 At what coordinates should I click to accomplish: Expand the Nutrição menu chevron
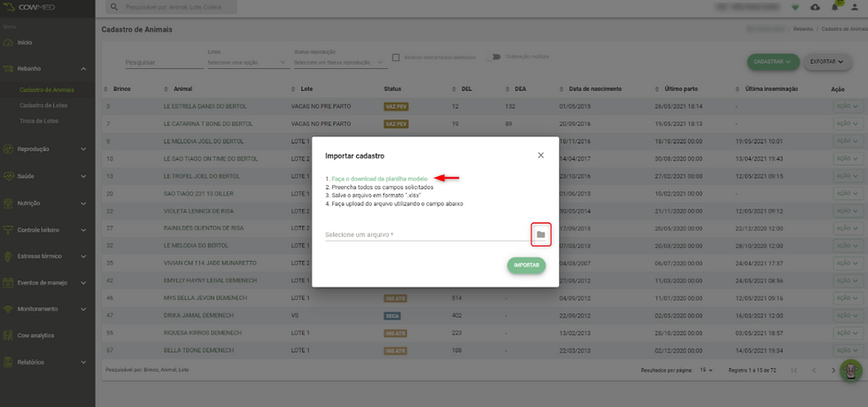pos(83,203)
